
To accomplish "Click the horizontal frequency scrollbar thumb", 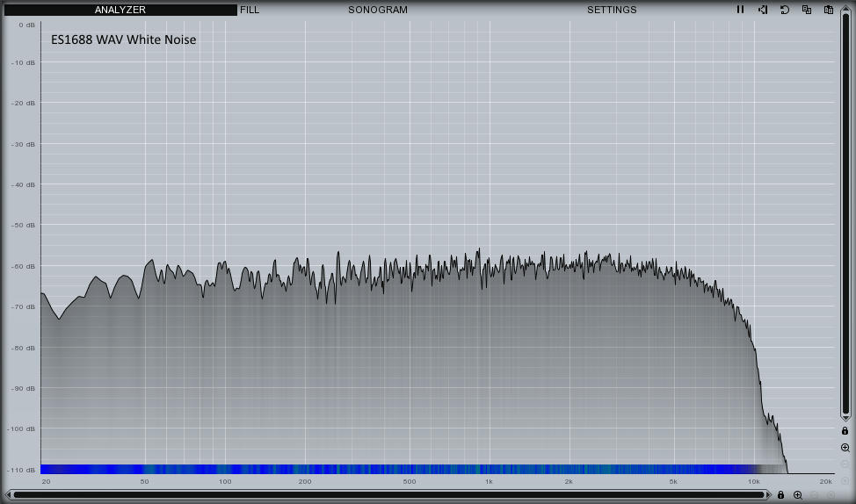I will pos(388,494).
